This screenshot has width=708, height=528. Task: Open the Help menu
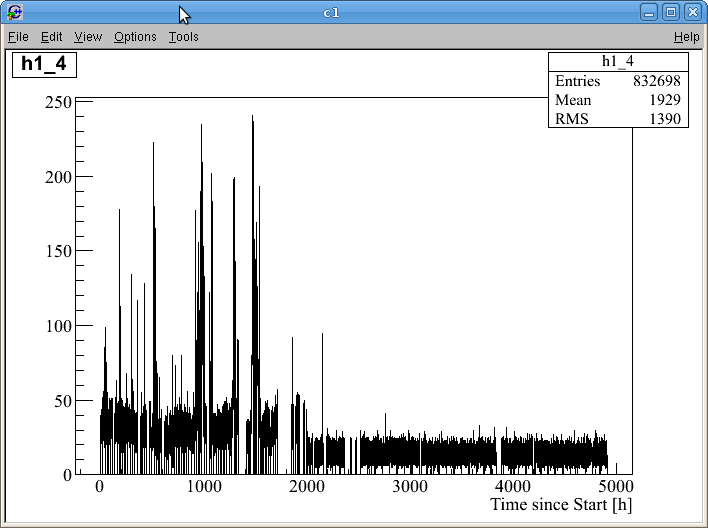(x=686, y=37)
